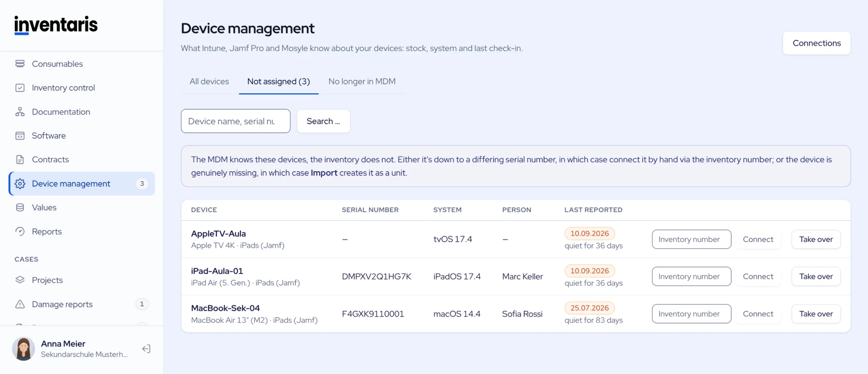Connect the iPad-Aula-01 device
Screen dimensions: 868x374
click(x=758, y=276)
